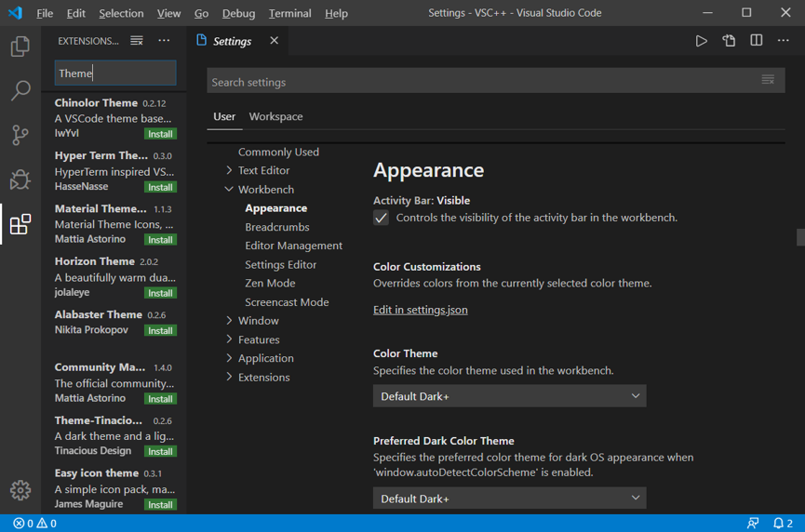Expand the Features settings category
The image size is (805, 532).
[x=229, y=339]
